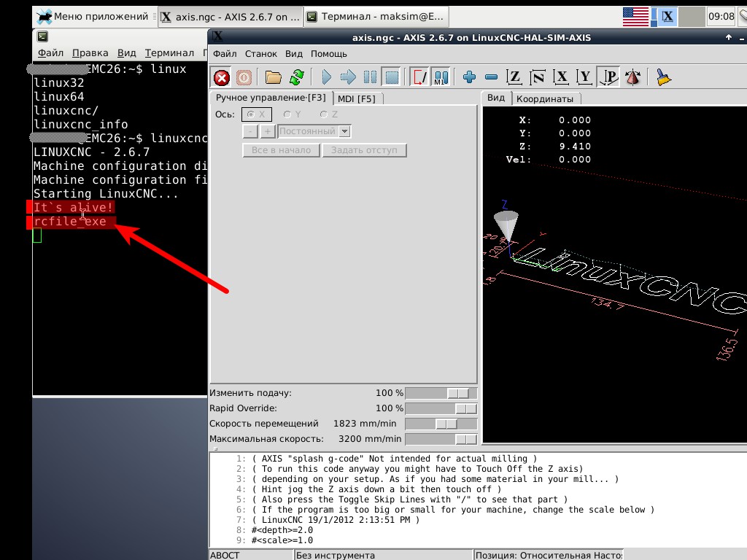The image size is (747, 560).
Task: Switch to the rotated Z view
Action: point(538,77)
